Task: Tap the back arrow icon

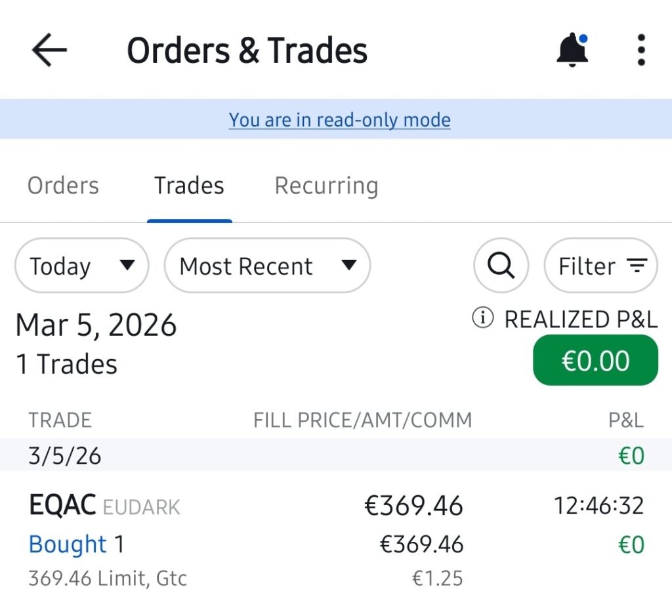Action: point(49,50)
